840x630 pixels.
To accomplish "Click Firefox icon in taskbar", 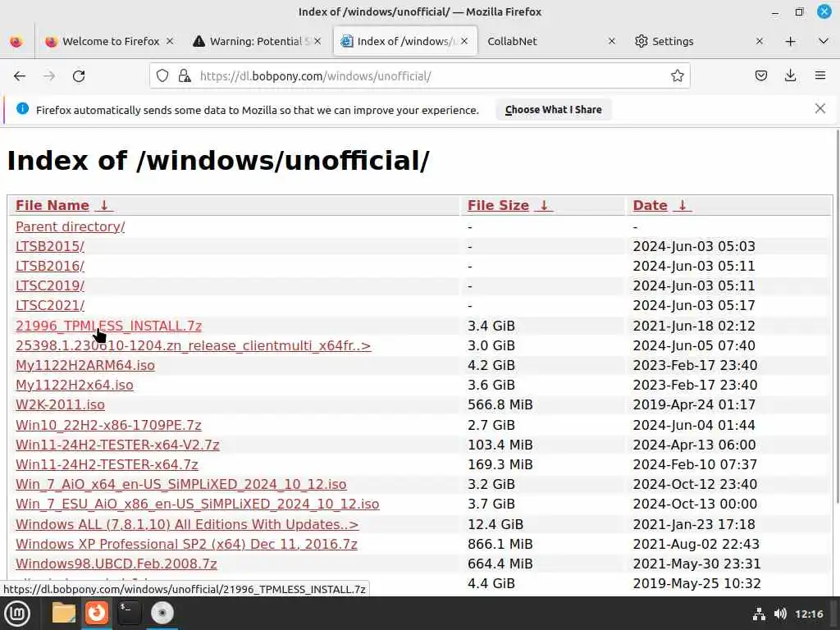I will (97, 614).
